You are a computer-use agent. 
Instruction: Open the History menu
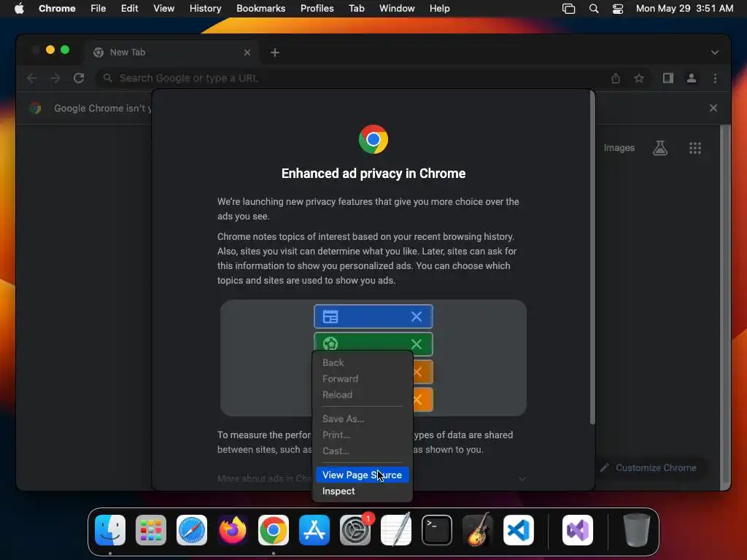point(205,9)
